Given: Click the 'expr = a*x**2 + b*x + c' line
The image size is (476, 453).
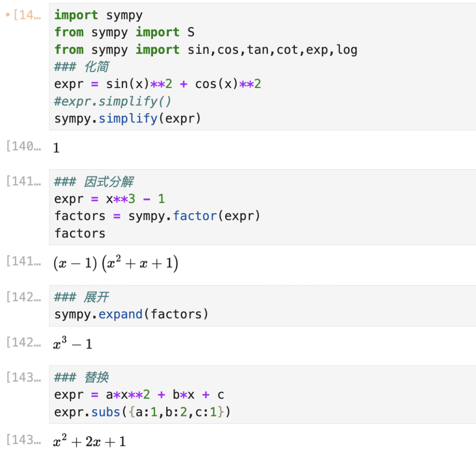Looking at the screenshot, I should (139, 394).
